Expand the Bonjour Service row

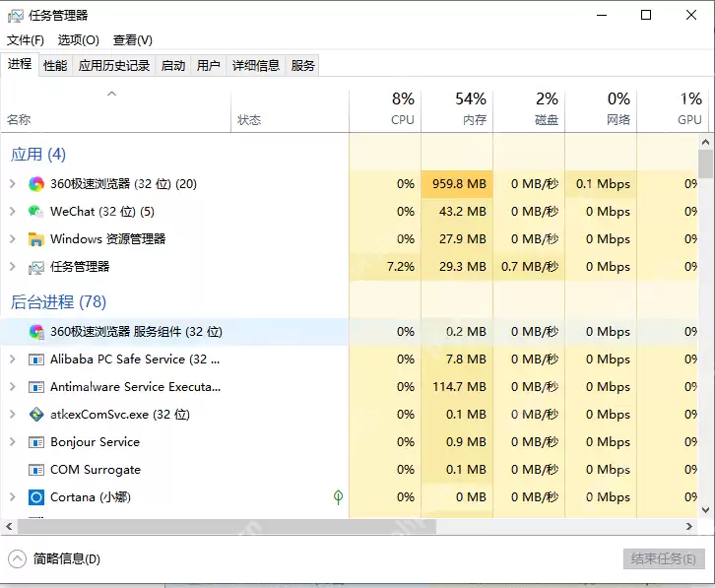[x=13, y=442]
